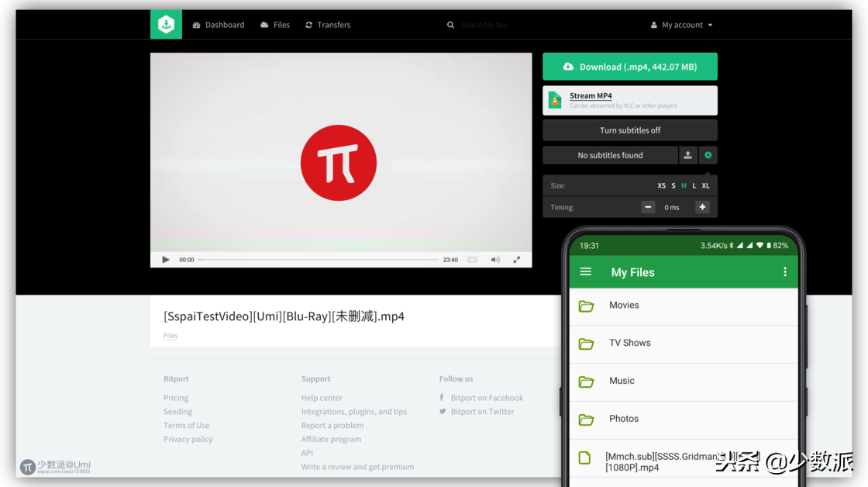Click the Facebook icon in footer
Screen dimensions: 868x487
(442, 397)
